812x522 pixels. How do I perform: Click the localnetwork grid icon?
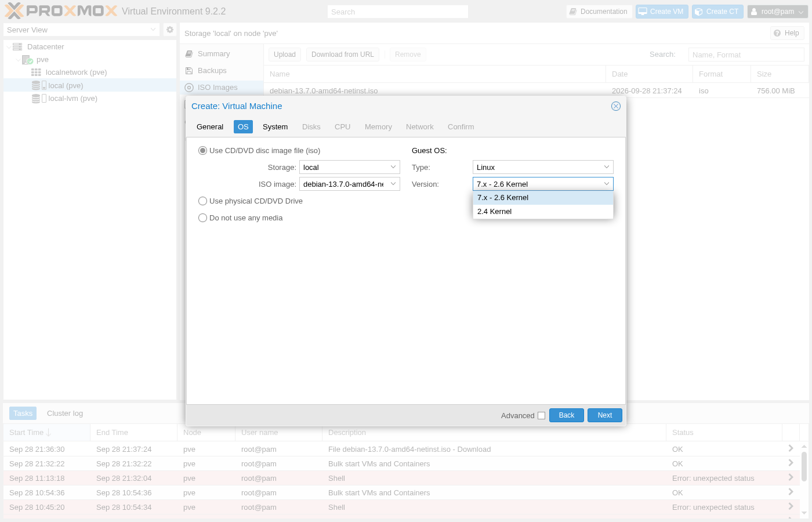36,72
